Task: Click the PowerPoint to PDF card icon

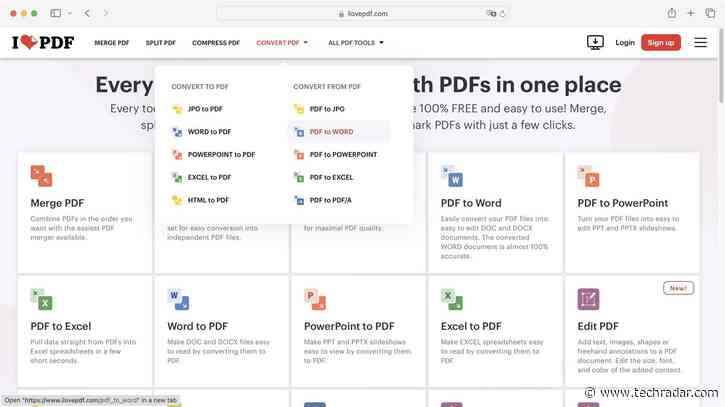Action: (x=315, y=299)
